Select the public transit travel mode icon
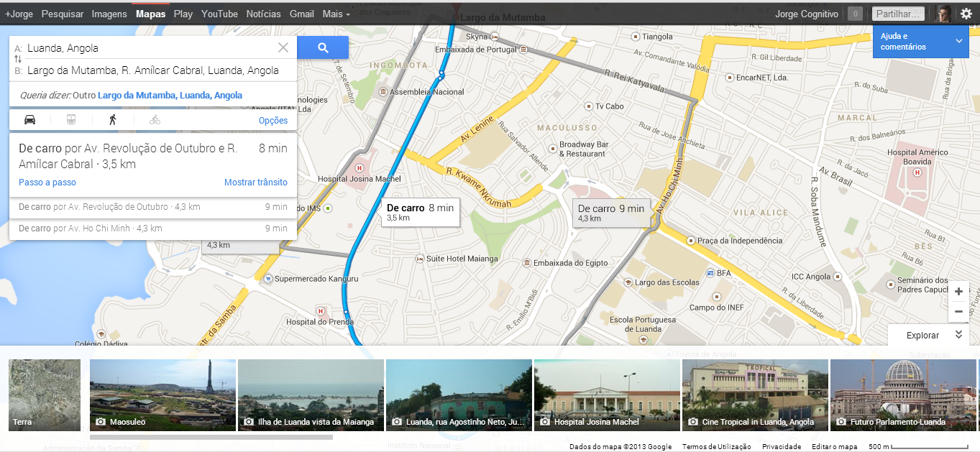This screenshot has width=980, height=452. [x=71, y=120]
